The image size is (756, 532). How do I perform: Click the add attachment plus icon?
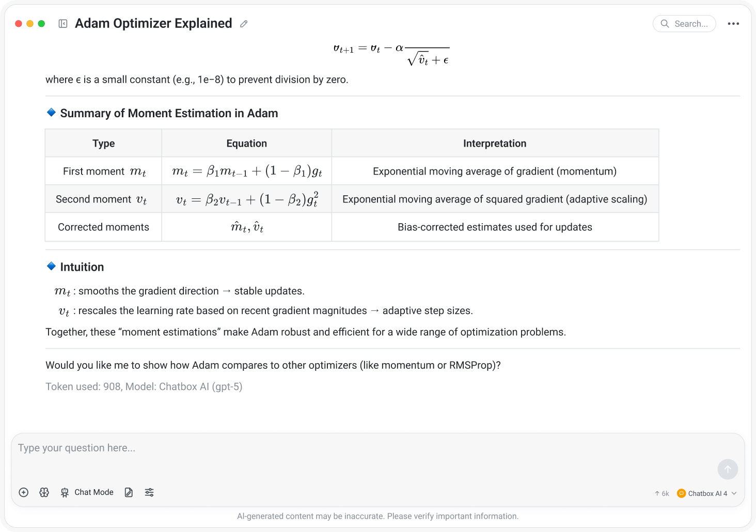tap(24, 492)
